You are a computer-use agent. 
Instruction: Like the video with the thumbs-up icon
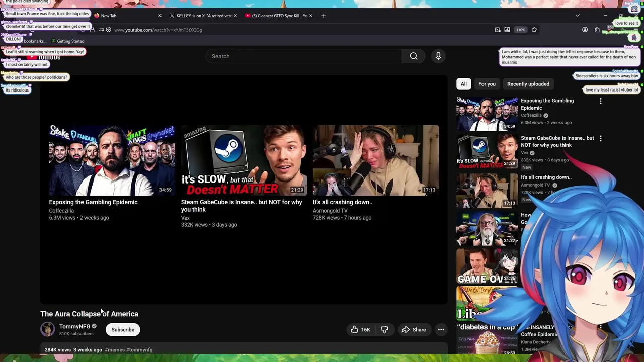point(360,330)
